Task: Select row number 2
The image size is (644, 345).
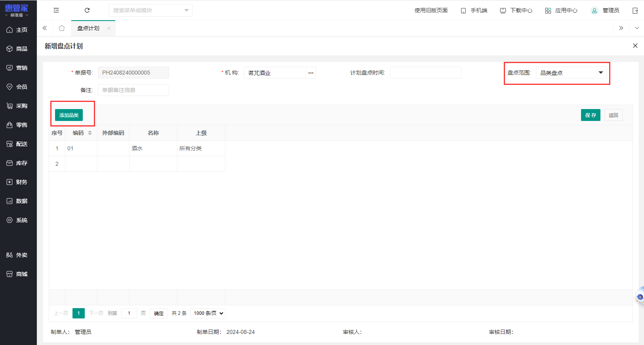Action: coord(57,164)
